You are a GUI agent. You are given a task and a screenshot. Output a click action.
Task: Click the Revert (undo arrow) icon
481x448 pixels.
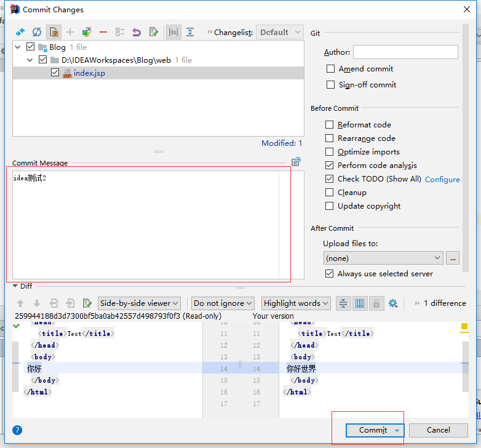pos(137,32)
